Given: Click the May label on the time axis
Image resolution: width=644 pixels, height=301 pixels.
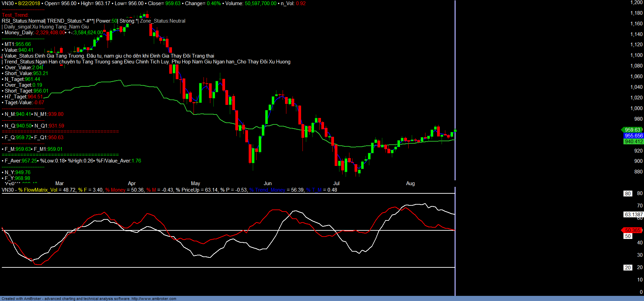Looking at the screenshot, I should 195,183.
